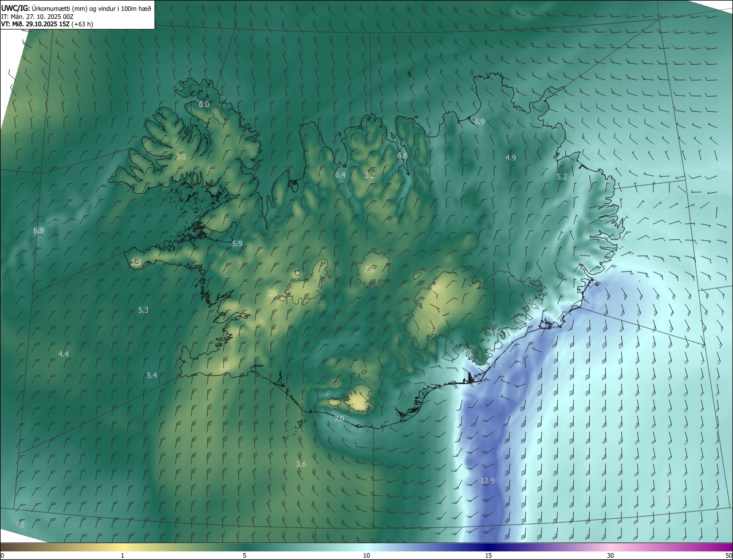The width and height of the screenshot is (733, 560).
Task: Select the 6.0 value in the Westfjords
Action: (x=204, y=104)
